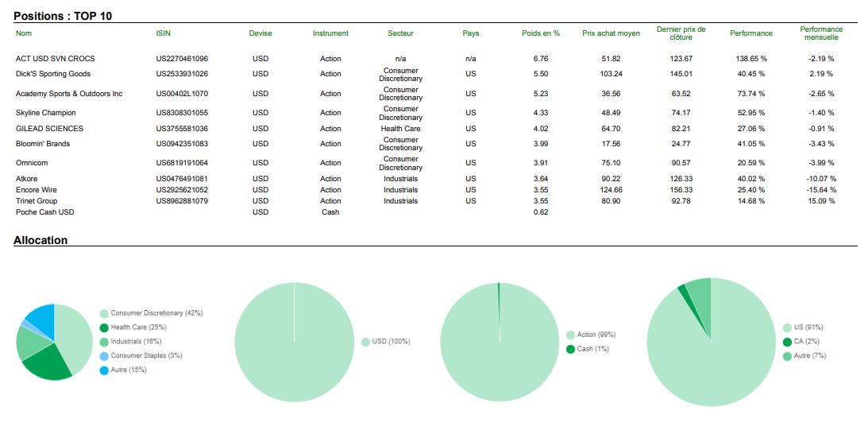Image resolution: width=868 pixels, height=438 pixels.
Task: Click the Poids en % column header
Action: tap(541, 33)
